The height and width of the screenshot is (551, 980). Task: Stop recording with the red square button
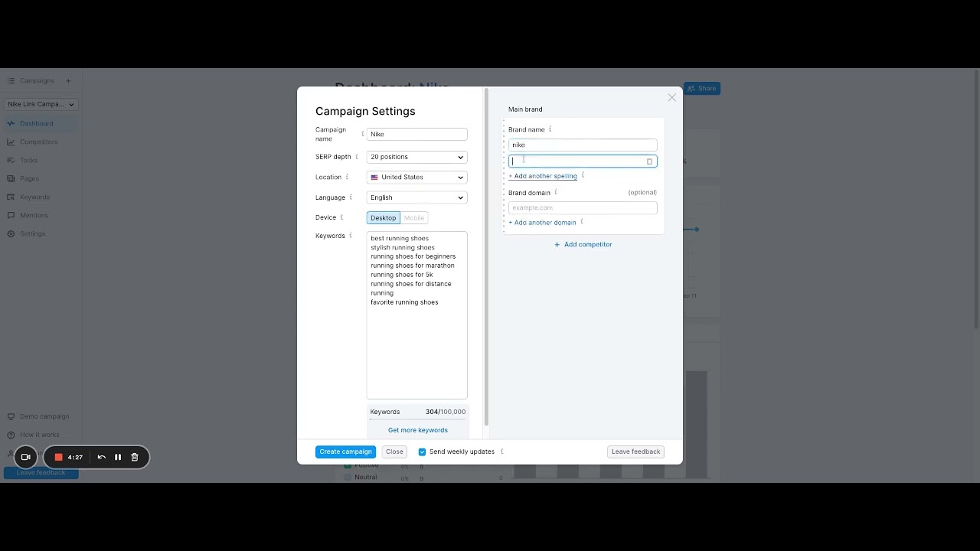point(58,457)
